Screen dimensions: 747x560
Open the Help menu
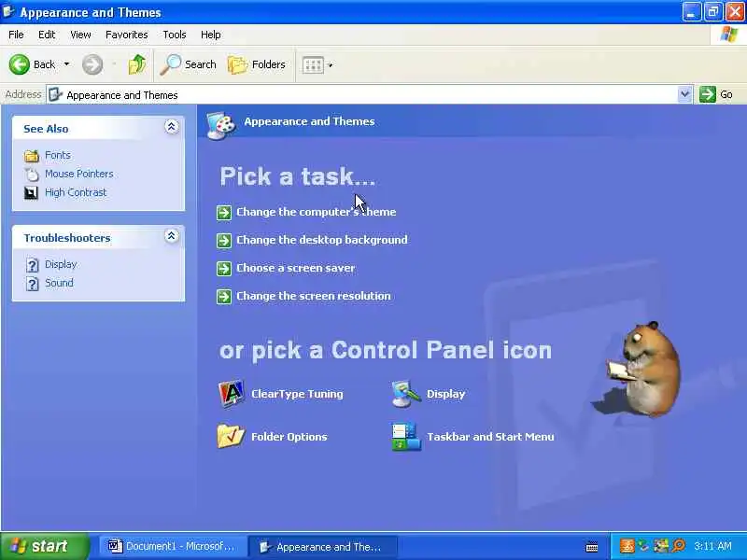coord(211,35)
